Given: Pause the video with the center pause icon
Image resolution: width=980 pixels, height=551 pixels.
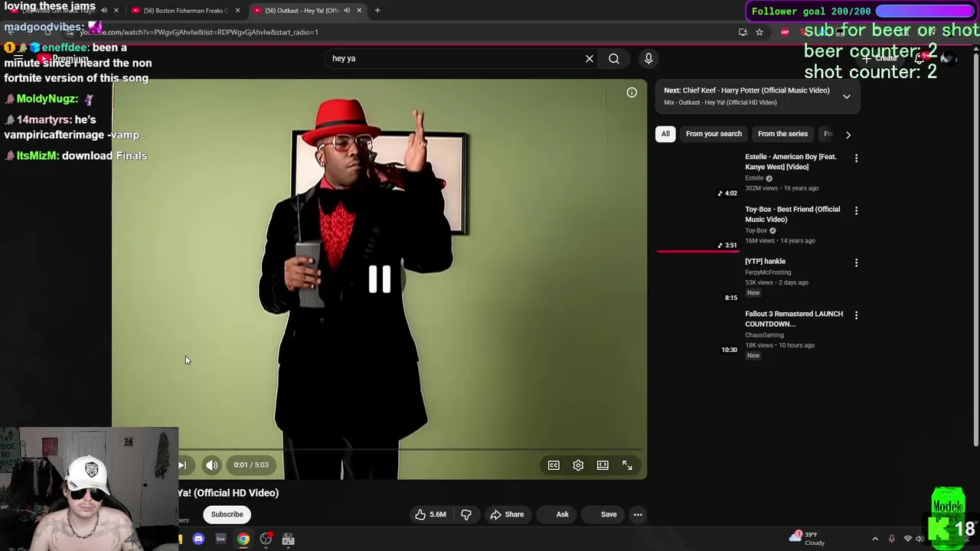Looking at the screenshot, I should point(380,279).
